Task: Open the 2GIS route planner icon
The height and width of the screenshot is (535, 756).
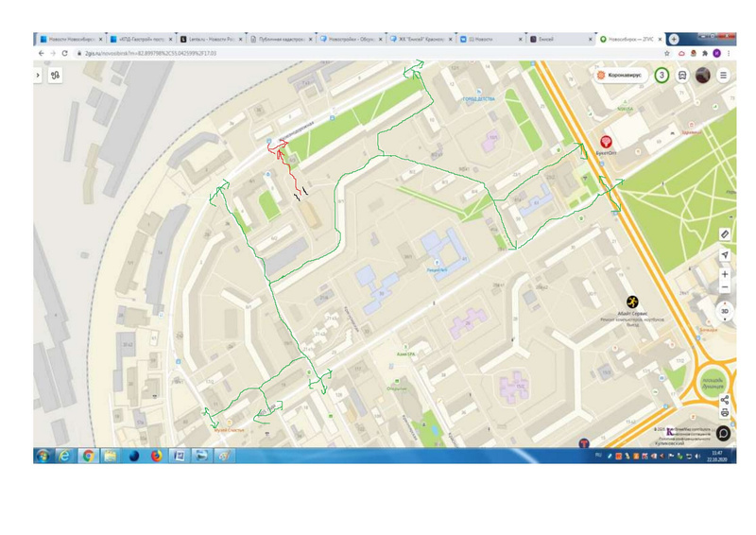Action: 56,76
